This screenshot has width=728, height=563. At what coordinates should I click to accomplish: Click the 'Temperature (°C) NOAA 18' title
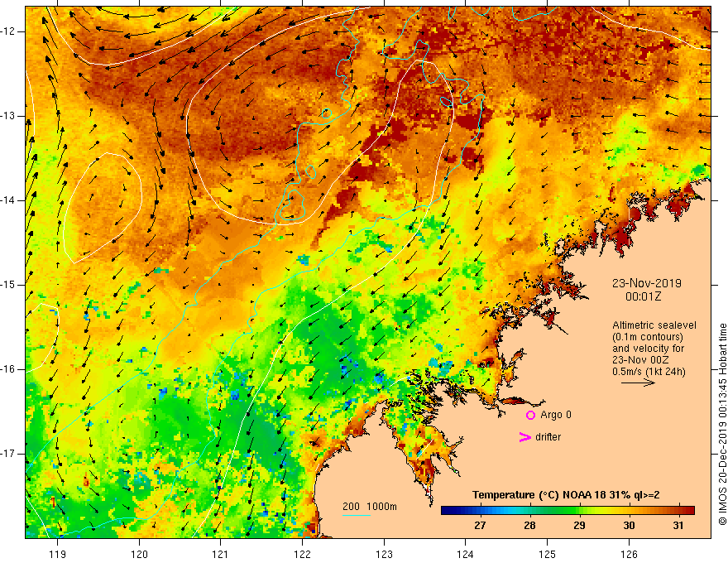539,495
